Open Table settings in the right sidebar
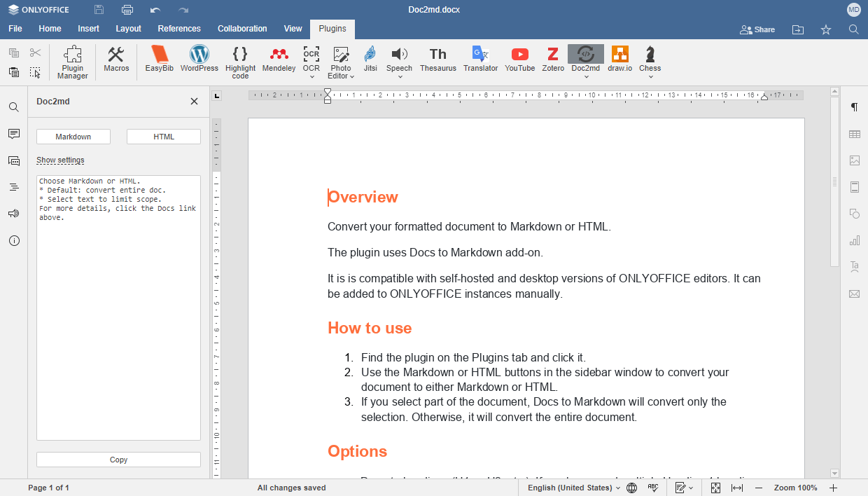Image resolution: width=868 pixels, height=496 pixels. (x=855, y=134)
